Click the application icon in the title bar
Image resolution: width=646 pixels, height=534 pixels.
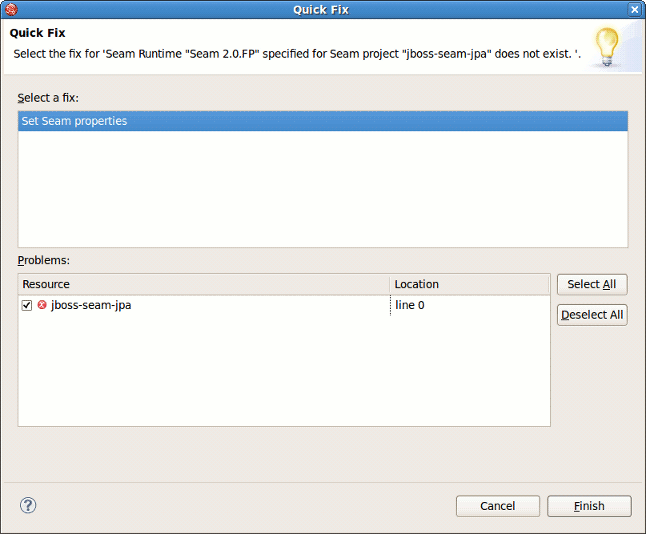coord(11,9)
